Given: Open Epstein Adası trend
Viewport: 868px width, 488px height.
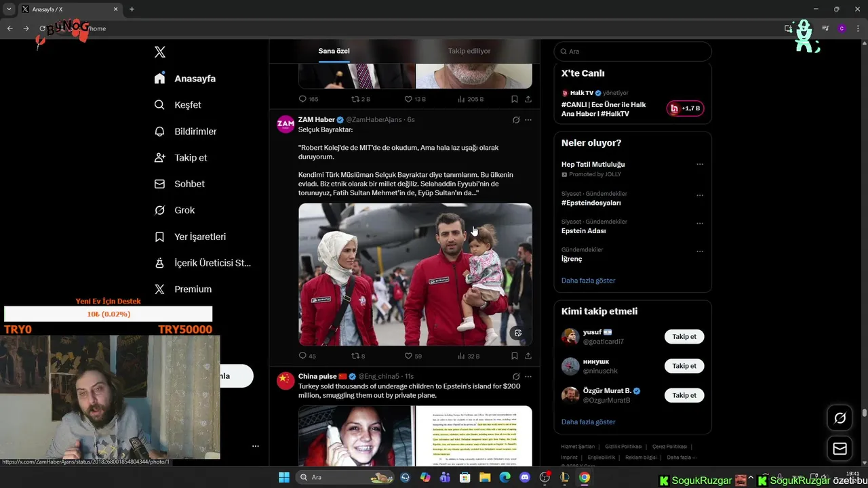Looking at the screenshot, I should (583, 230).
